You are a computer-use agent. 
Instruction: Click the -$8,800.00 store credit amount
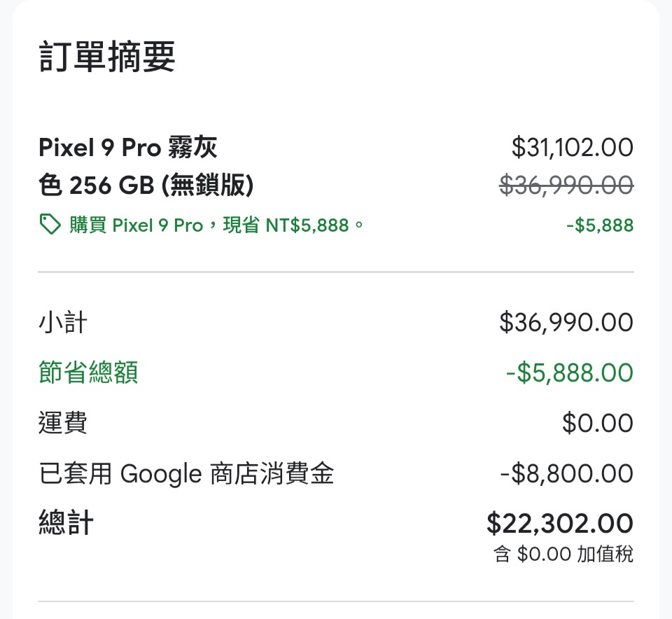point(566,473)
